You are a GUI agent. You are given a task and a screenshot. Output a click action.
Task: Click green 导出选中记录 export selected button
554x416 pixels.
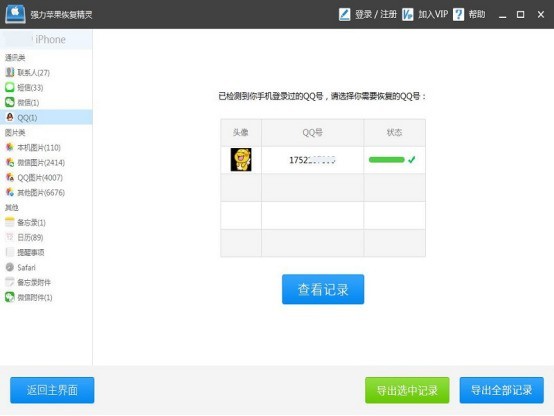point(407,390)
